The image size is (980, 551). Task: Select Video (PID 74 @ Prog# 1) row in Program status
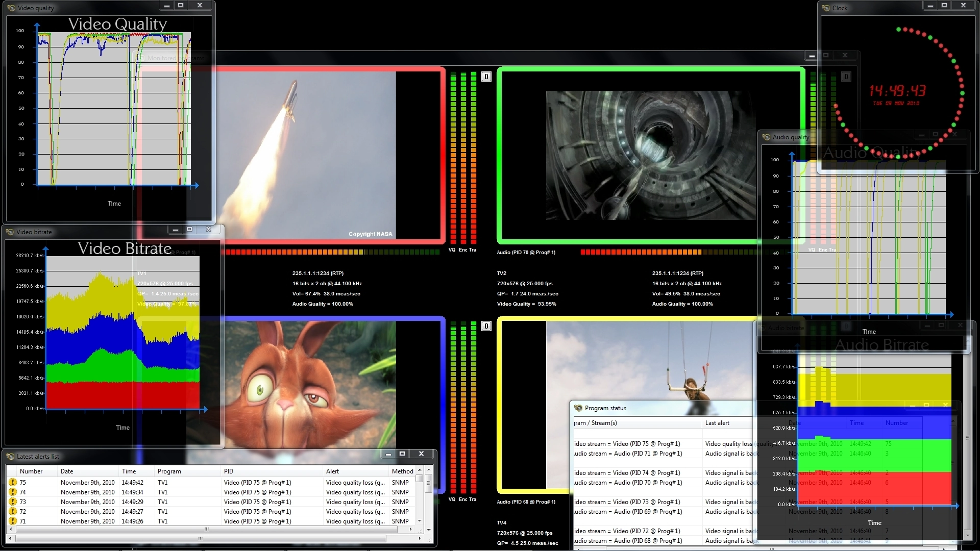click(664, 473)
